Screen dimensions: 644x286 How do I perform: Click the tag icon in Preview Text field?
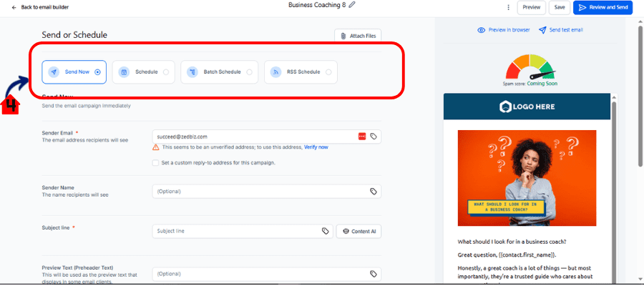(x=373, y=273)
